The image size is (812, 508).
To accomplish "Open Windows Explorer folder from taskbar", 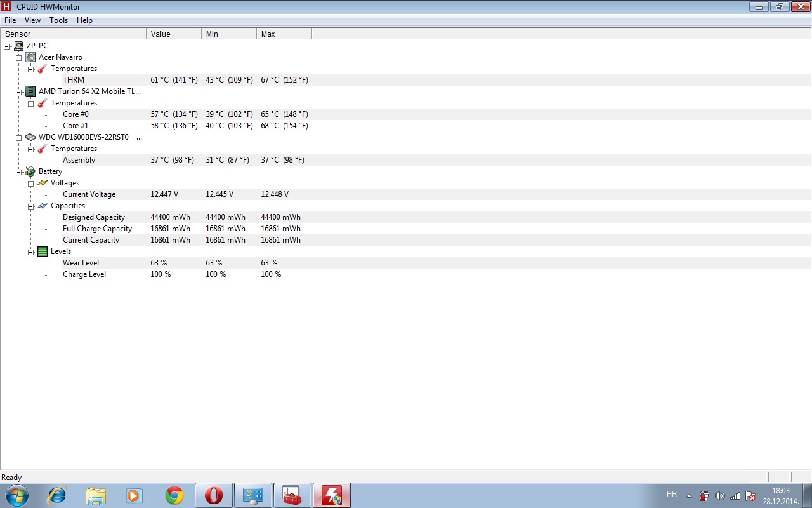I will (x=96, y=495).
